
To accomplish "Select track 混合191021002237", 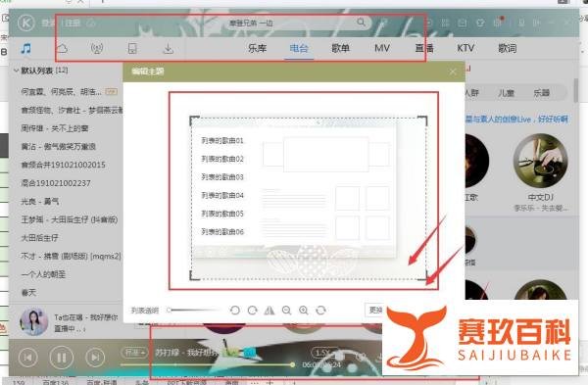I will 56,183.
